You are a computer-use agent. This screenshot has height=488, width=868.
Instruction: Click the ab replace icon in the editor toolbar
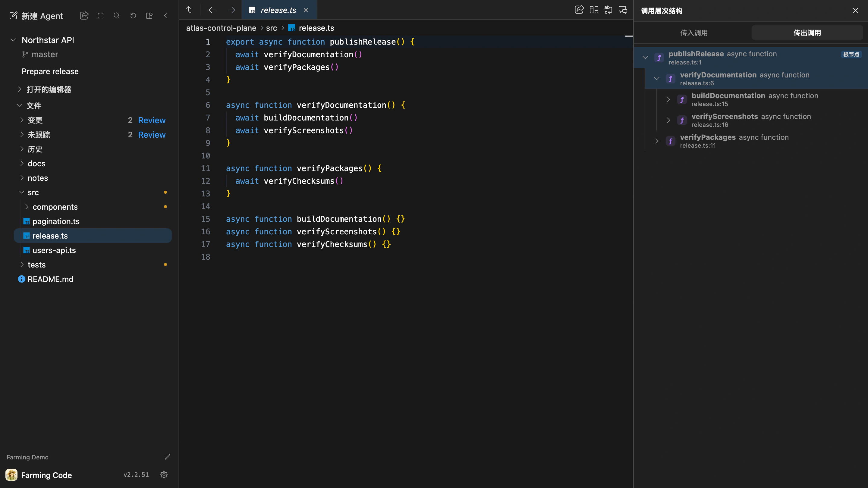tap(608, 10)
